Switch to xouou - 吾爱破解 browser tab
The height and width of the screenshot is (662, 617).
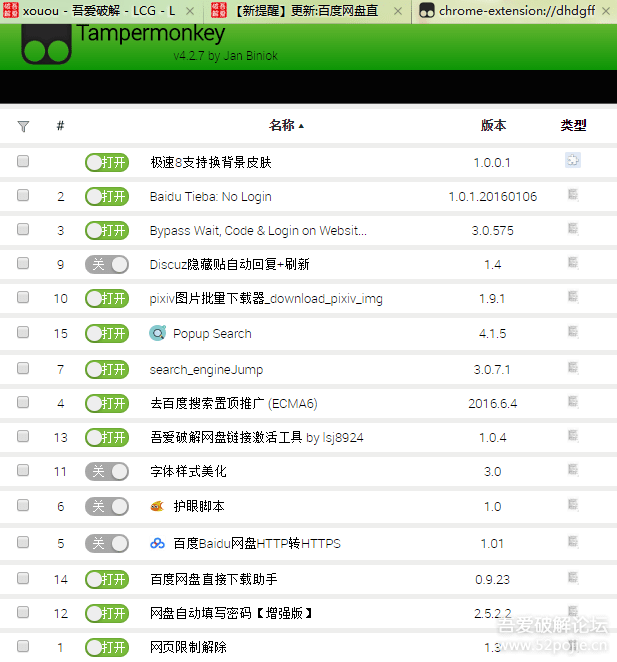click(99, 11)
